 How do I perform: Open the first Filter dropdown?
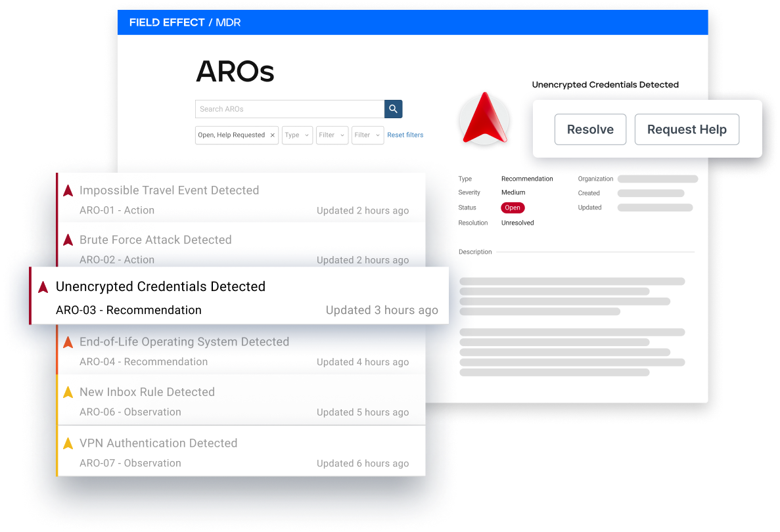click(x=332, y=135)
